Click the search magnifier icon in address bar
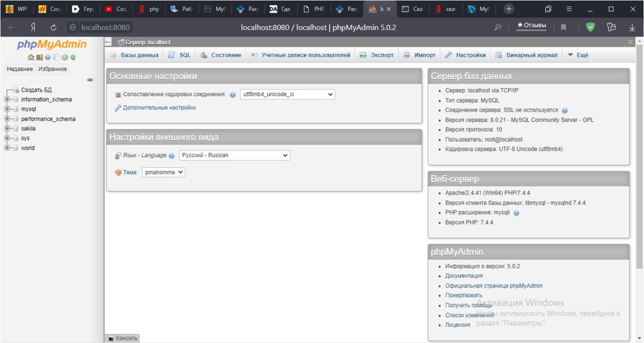This screenshot has width=644, height=343. (x=498, y=28)
